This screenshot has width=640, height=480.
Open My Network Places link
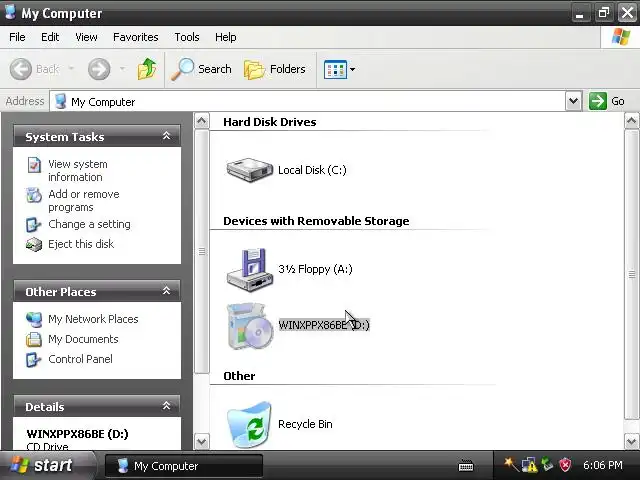click(93, 319)
